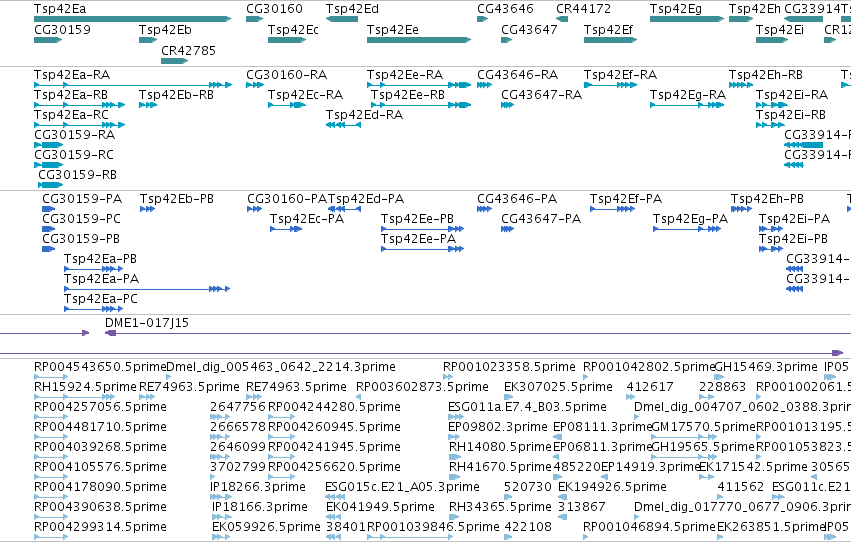Click the Tsp42Eh gene feature
Viewport: 851px width, 542px height.
click(x=741, y=19)
